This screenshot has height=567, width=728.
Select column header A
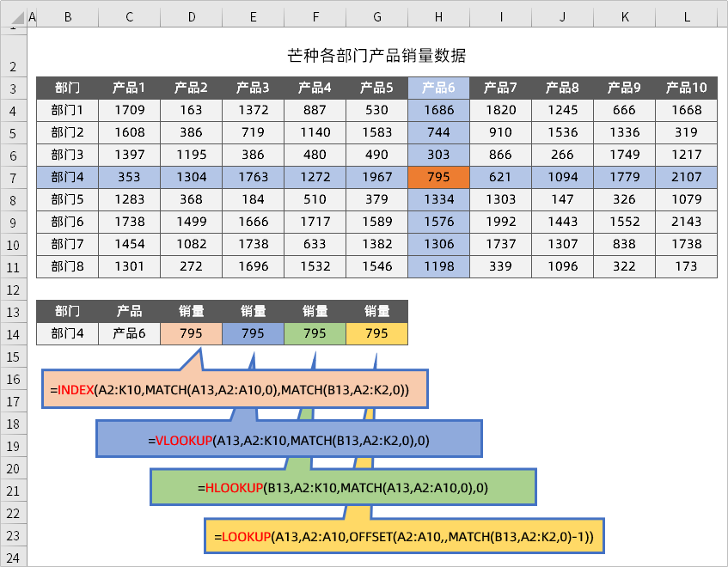32,16
